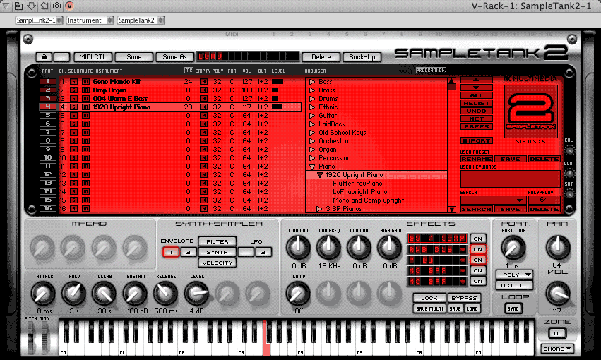The height and width of the screenshot is (360, 601).
Task: Click the lock icon button
Action: click(44, 57)
